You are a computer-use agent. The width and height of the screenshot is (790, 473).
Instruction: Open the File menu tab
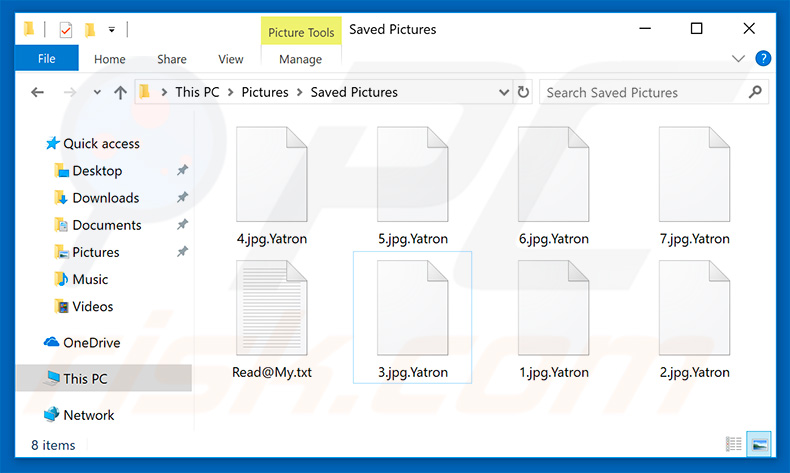(x=46, y=58)
